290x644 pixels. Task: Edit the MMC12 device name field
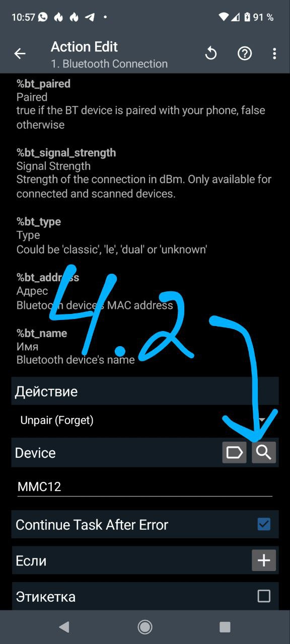pos(145,487)
